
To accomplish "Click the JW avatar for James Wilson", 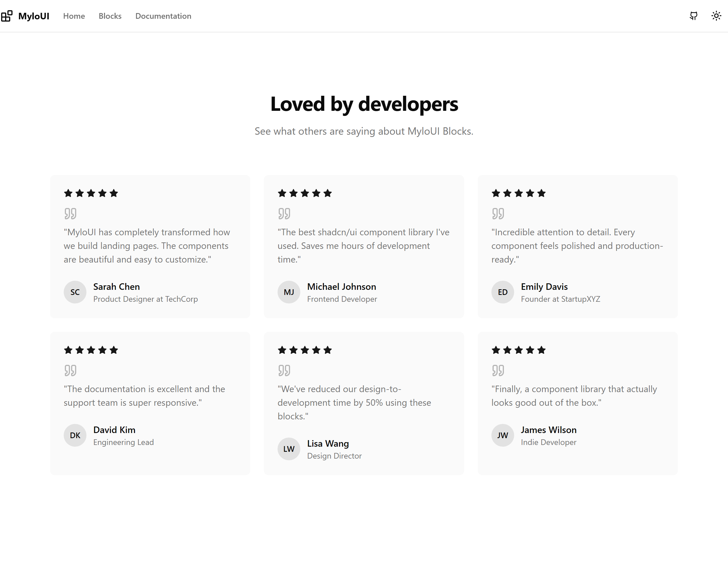I will pos(503,435).
